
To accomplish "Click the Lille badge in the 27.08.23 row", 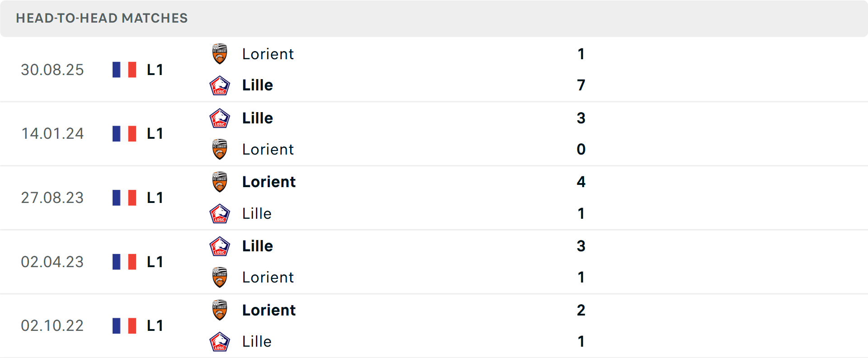I will click(x=220, y=214).
